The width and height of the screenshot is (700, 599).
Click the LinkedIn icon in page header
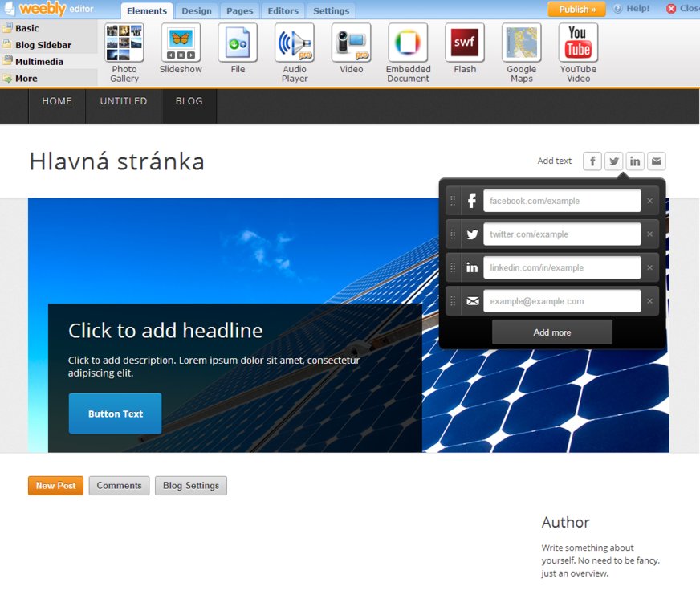(635, 161)
